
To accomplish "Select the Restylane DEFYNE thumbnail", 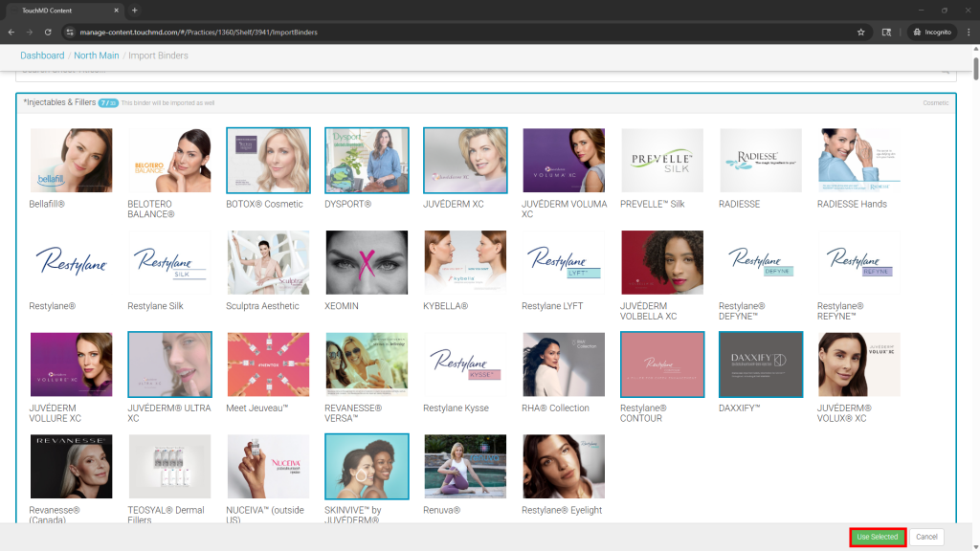I will (x=761, y=262).
